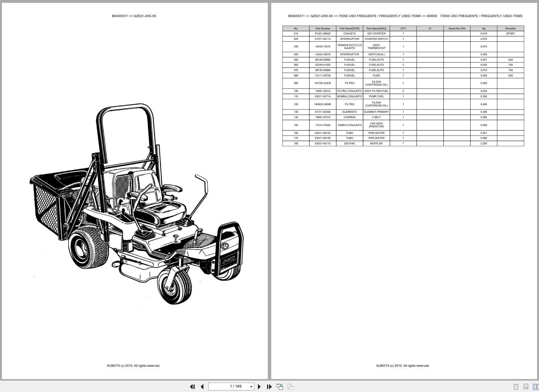Select part number HHK20-36990
Image resolution: width=539 pixels, height=392 pixels.
[x=323, y=104]
